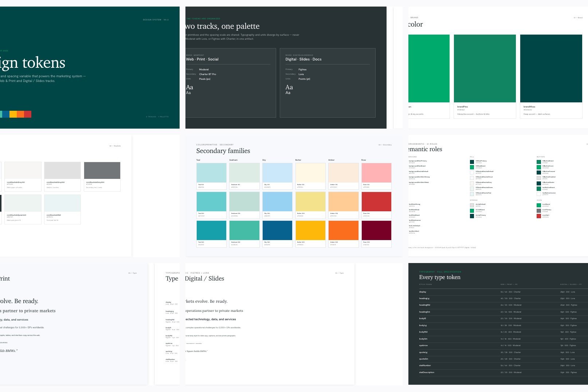Click the 'statNumber' token row label
Image resolution: width=588 pixels, height=392 pixels.
(x=425, y=365)
